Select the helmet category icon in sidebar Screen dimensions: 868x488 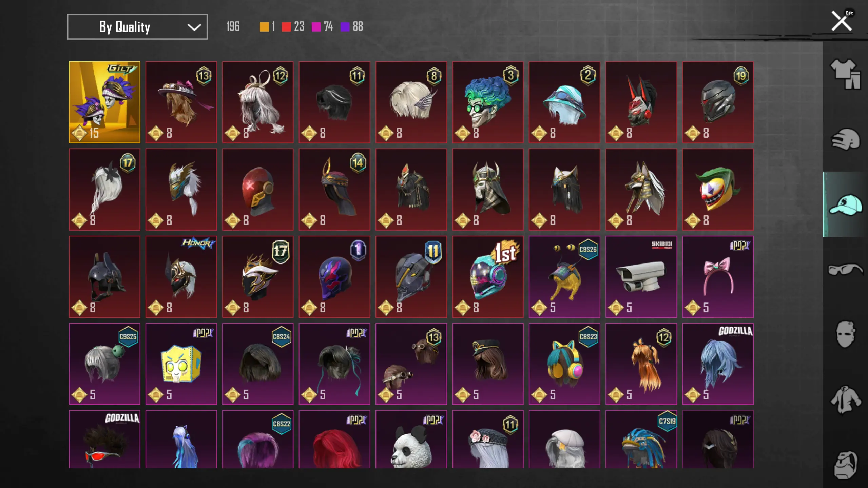click(x=845, y=139)
